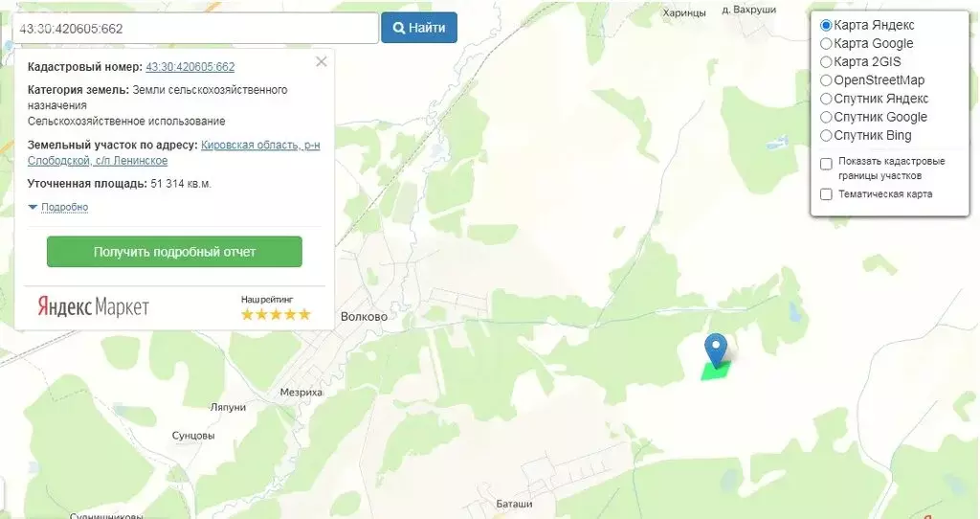Toggle the Тематическая карта checkbox

826,194
